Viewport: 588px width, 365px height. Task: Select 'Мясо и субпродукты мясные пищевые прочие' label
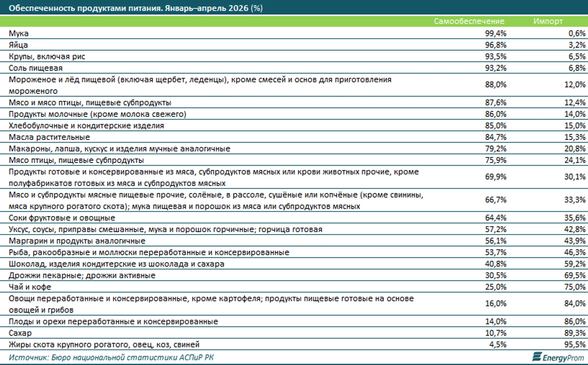(216, 200)
